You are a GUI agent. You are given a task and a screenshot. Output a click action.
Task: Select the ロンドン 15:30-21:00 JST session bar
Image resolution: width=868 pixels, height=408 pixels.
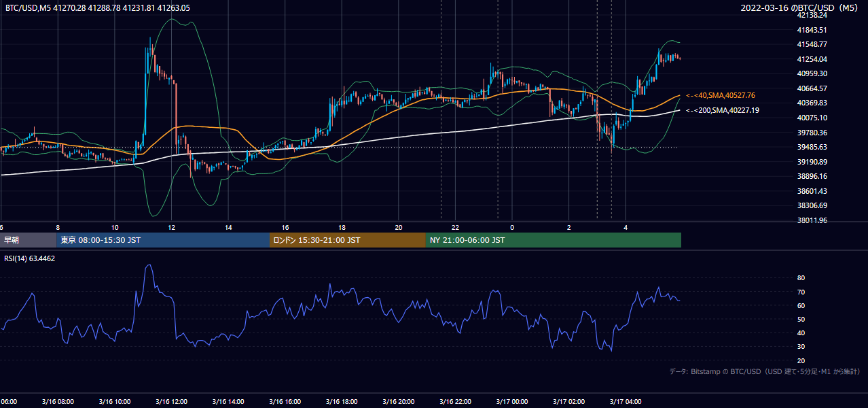point(348,240)
